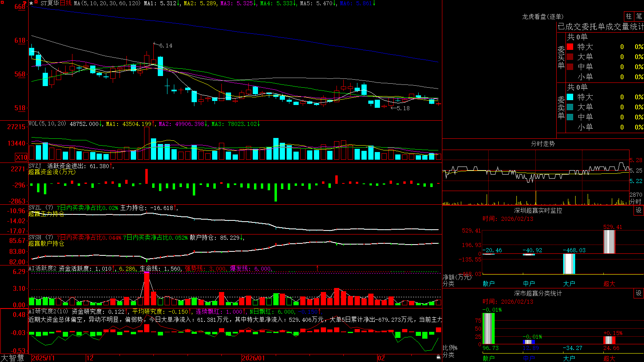Click dark red 中单 swatch in 委买单
644x362 pixels.
click(x=570, y=67)
